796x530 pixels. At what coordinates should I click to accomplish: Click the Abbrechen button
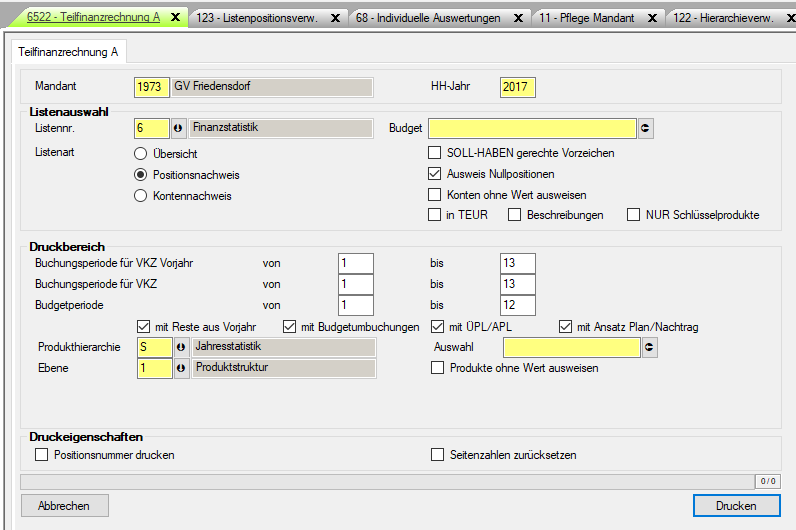pyautogui.click(x=64, y=506)
